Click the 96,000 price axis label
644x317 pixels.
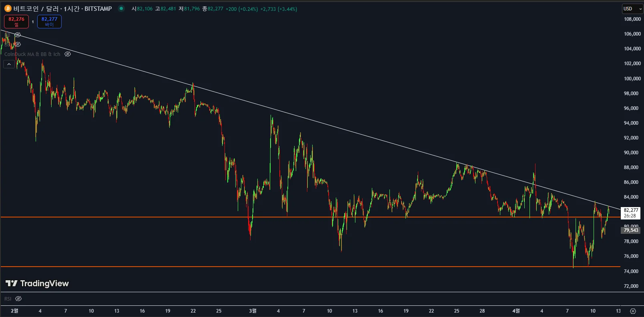tap(631, 108)
